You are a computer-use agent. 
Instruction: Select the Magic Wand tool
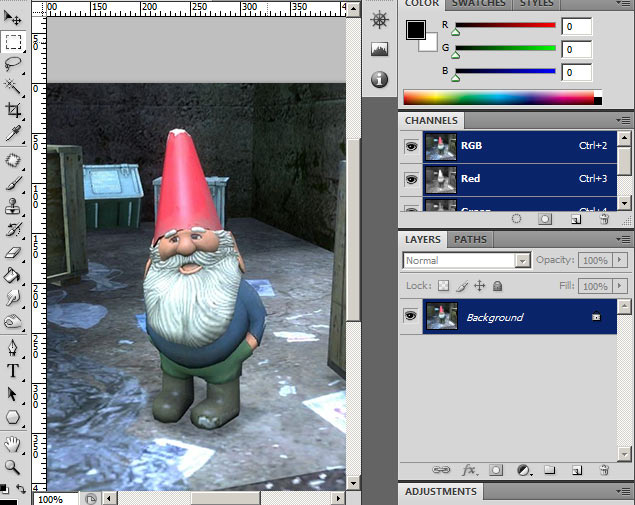pos(12,87)
